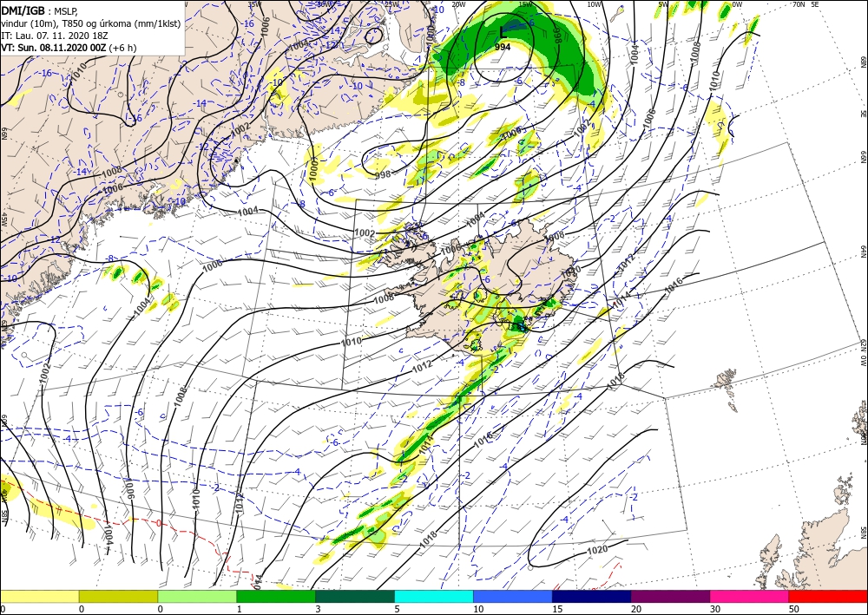The width and height of the screenshot is (868, 615).
Task: Select the VT: Sun. 08.11.2020 00Z line
Action: click(69, 48)
